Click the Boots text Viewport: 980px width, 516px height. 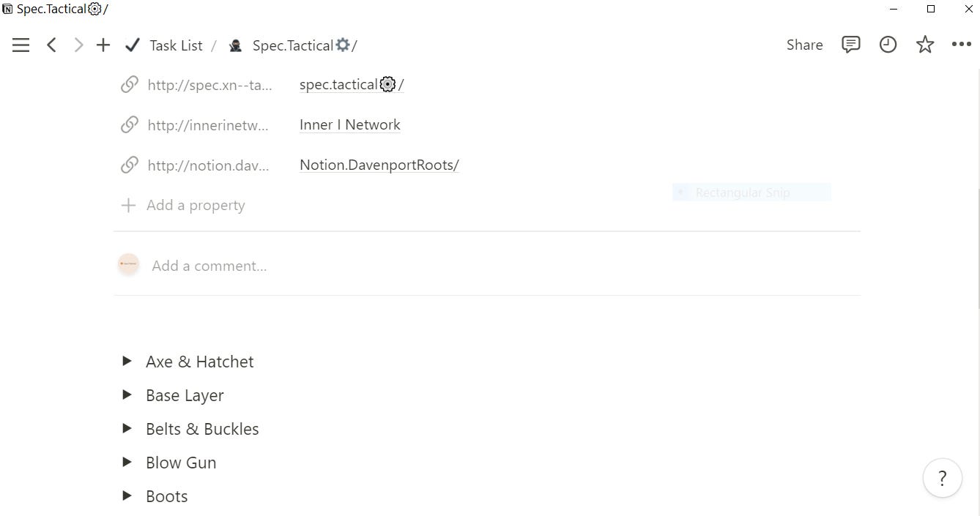(x=167, y=496)
